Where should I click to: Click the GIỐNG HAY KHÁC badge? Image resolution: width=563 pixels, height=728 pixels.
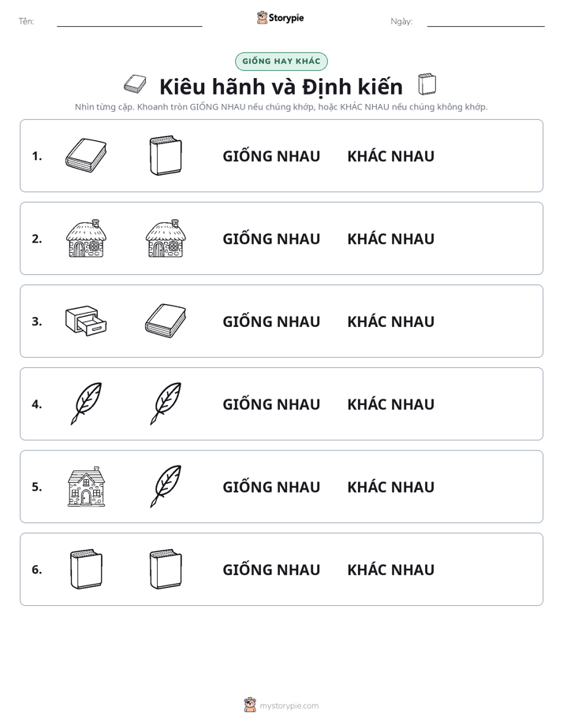[281, 61]
